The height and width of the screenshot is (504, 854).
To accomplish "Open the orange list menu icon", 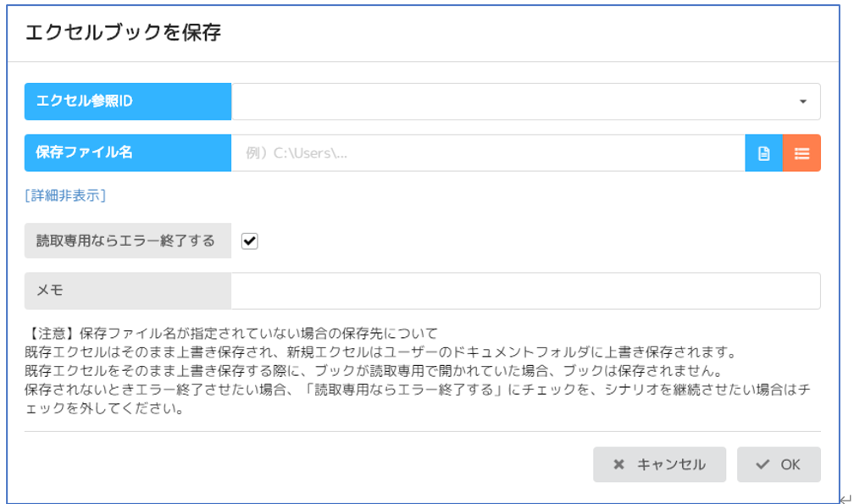I will point(801,153).
